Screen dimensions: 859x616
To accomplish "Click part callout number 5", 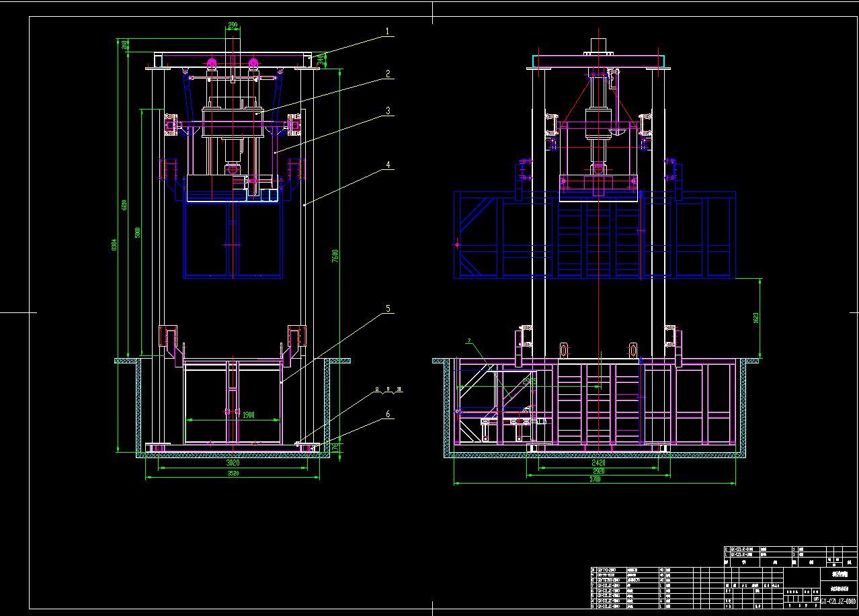I will pos(387,309).
